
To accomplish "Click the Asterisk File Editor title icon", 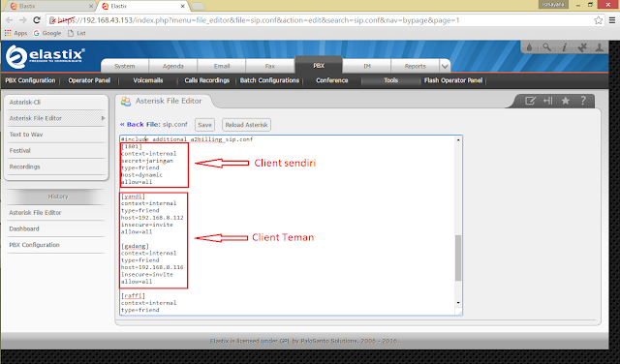I will [x=126, y=102].
